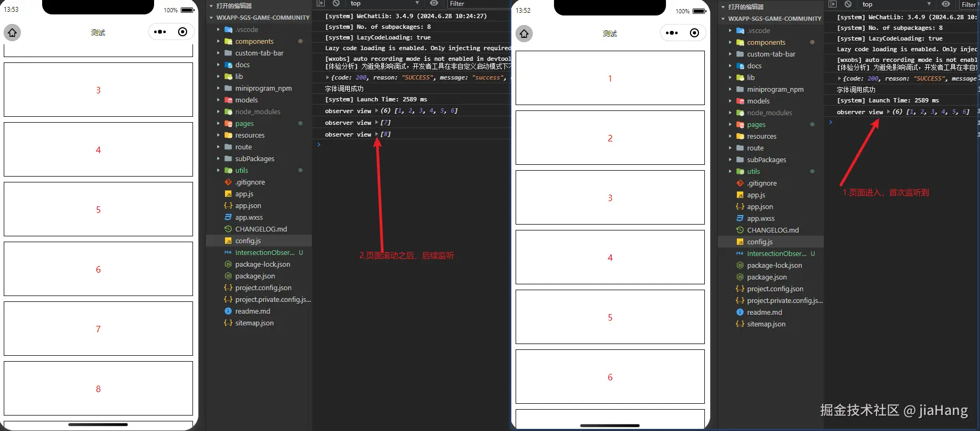Click config.js icon in left tree
This screenshot has height=431, width=980.
(x=228, y=241)
